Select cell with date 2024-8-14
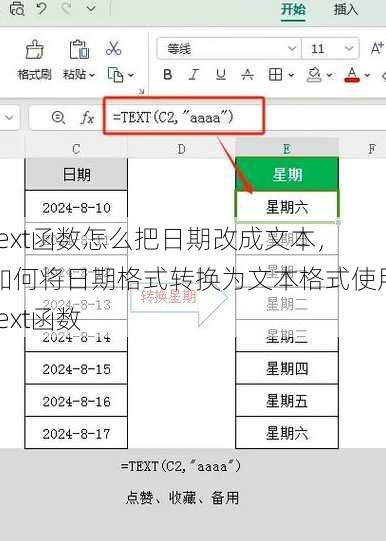386x541 pixels. pyautogui.click(x=76, y=336)
